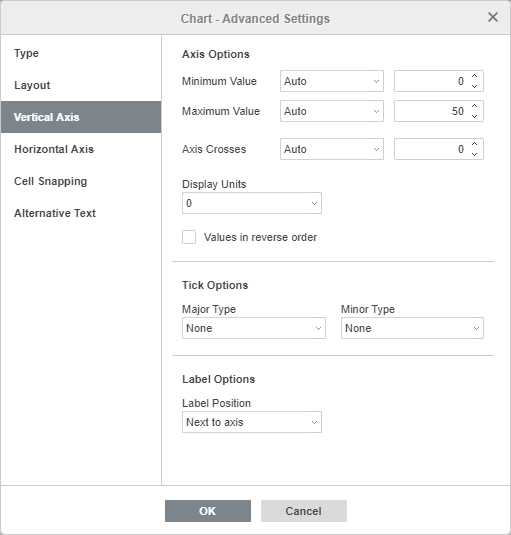Increase the Axis Crosses value with up arrow
Screen dimensions: 511x535
(x=474, y=144)
